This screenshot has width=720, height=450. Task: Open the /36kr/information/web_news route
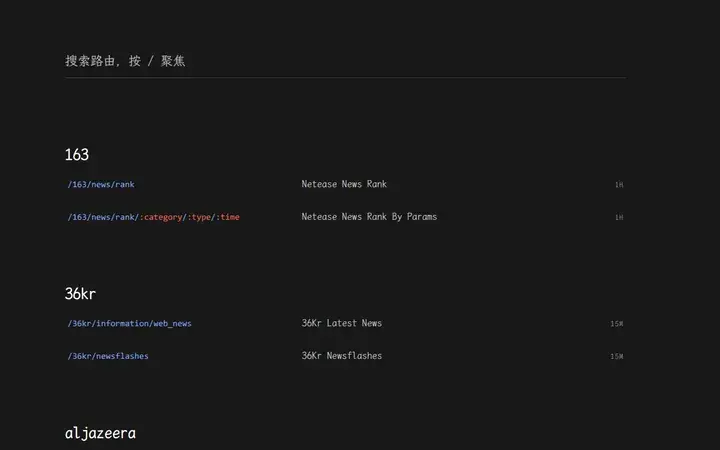[x=129, y=324]
